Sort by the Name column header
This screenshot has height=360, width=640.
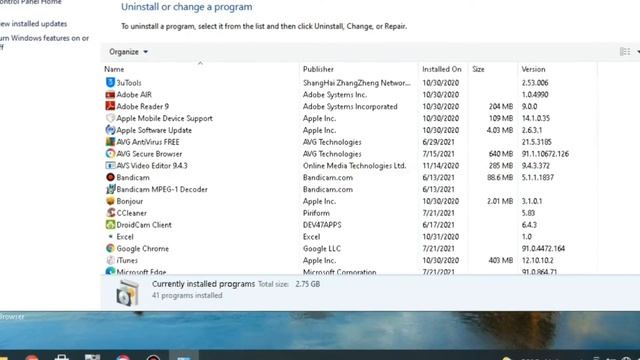pos(114,69)
